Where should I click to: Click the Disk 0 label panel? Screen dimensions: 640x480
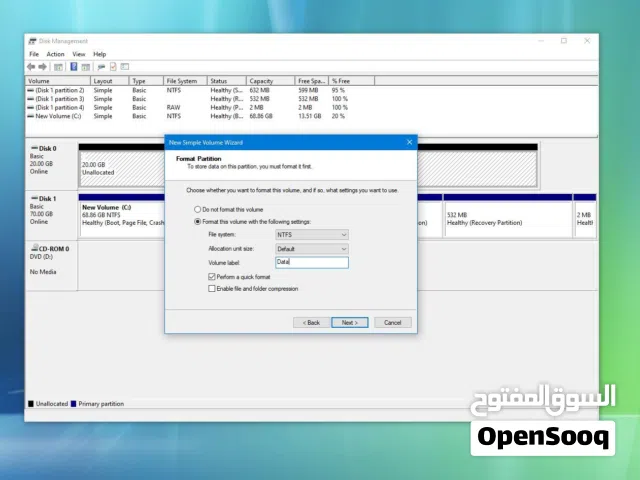click(x=51, y=165)
